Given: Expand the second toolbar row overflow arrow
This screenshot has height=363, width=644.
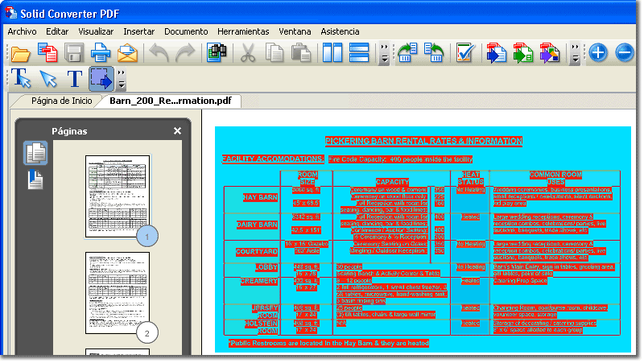Looking at the screenshot, I should click(122, 80).
